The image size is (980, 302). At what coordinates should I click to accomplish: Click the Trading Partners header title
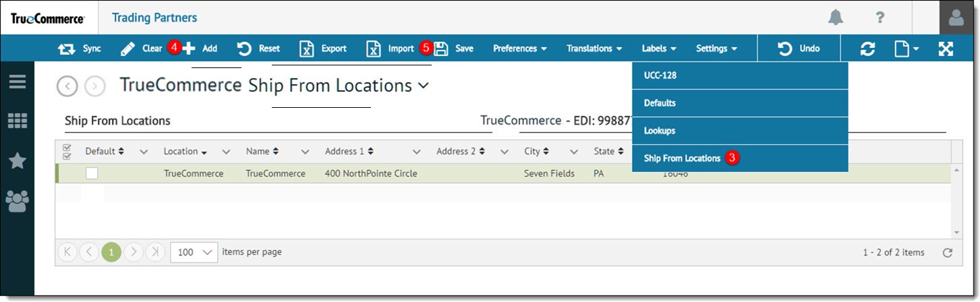tap(154, 18)
